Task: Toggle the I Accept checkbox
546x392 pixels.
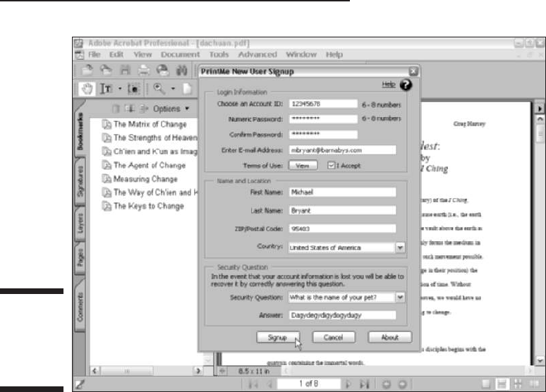Action: pos(331,166)
